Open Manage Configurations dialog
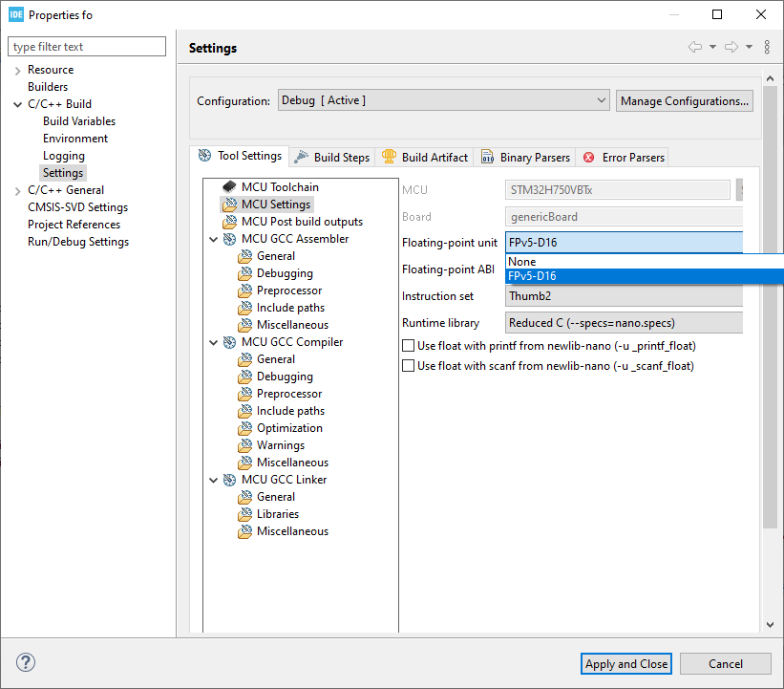 coord(685,101)
